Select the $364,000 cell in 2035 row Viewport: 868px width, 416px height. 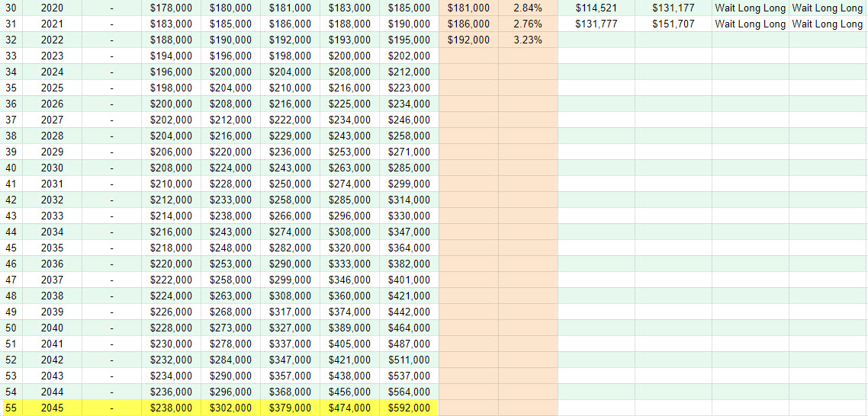pos(409,248)
